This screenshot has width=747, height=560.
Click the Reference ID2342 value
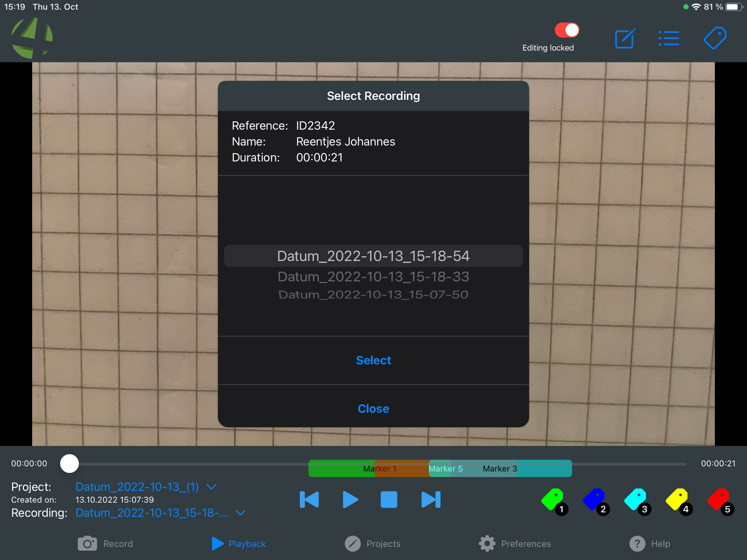(x=315, y=125)
